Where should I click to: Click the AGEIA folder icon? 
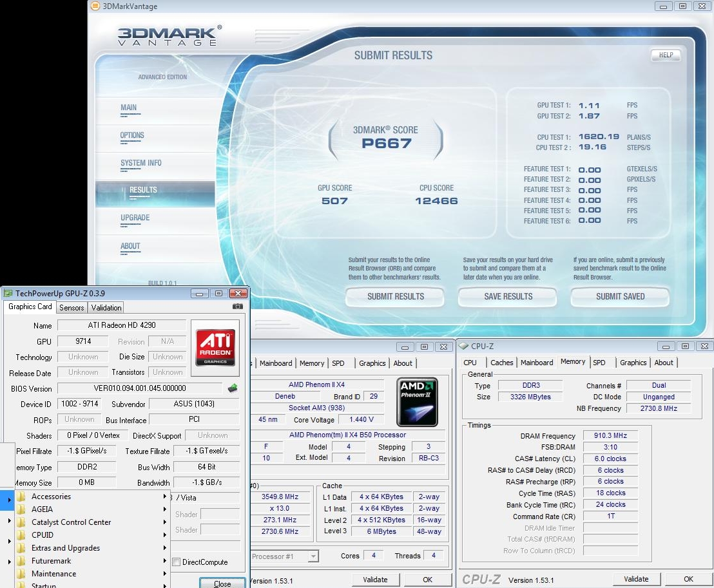[21, 509]
